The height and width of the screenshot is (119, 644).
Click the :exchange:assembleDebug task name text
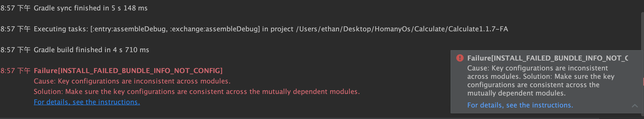214,29
